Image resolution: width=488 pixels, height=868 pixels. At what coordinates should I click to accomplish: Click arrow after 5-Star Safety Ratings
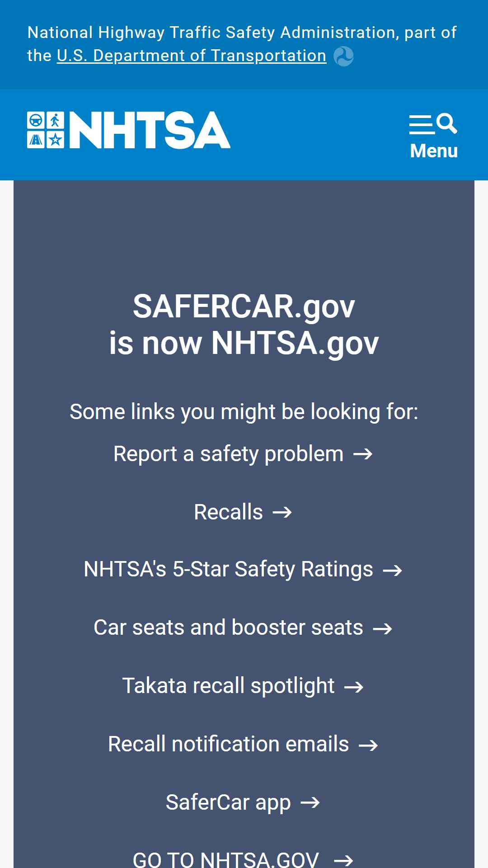click(392, 570)
